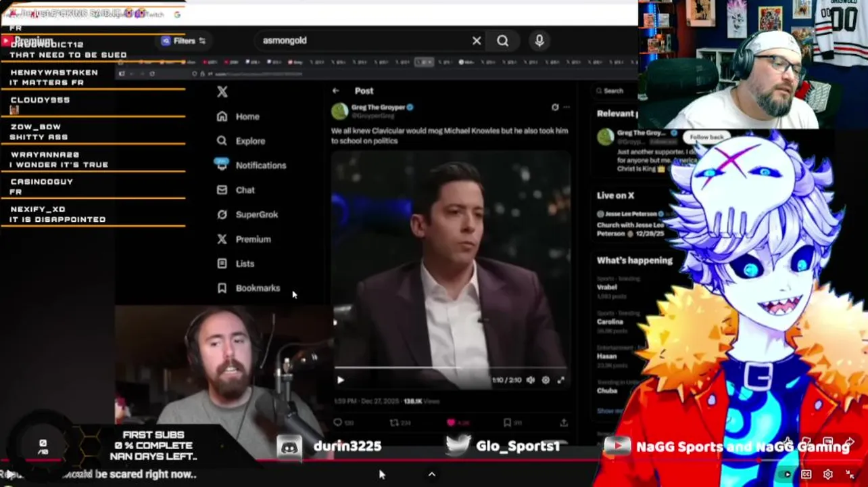The image size is (868, 487).
Task: Open the post's three-dot more menu
Action: (566, 107)
